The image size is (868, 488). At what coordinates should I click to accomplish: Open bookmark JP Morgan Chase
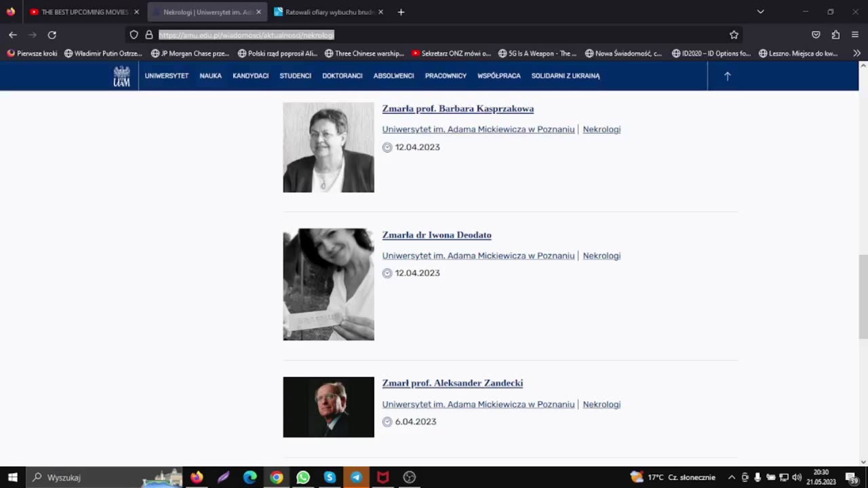click(x=190, y=54)
